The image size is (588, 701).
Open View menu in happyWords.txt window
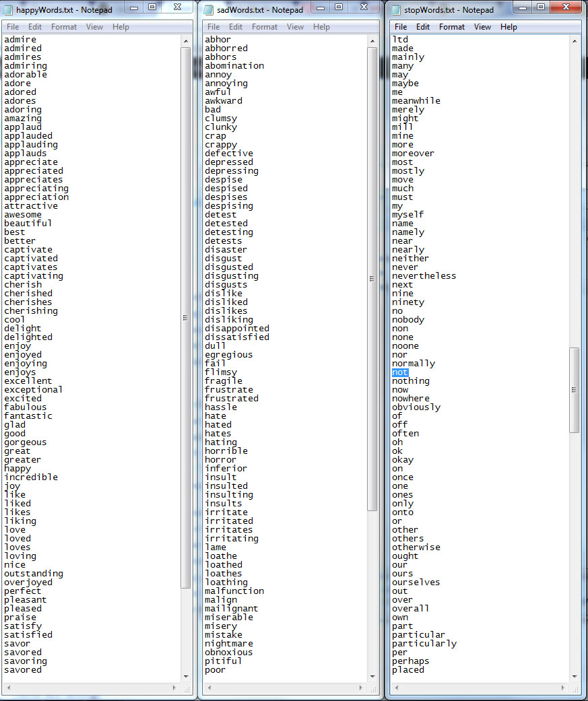point(94,27)
